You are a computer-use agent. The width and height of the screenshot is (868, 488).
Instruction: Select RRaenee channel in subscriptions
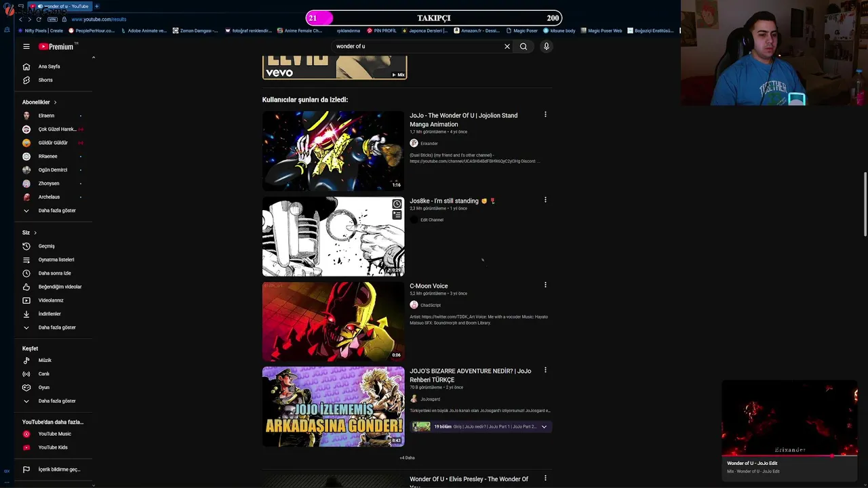[x=53, y=157]
